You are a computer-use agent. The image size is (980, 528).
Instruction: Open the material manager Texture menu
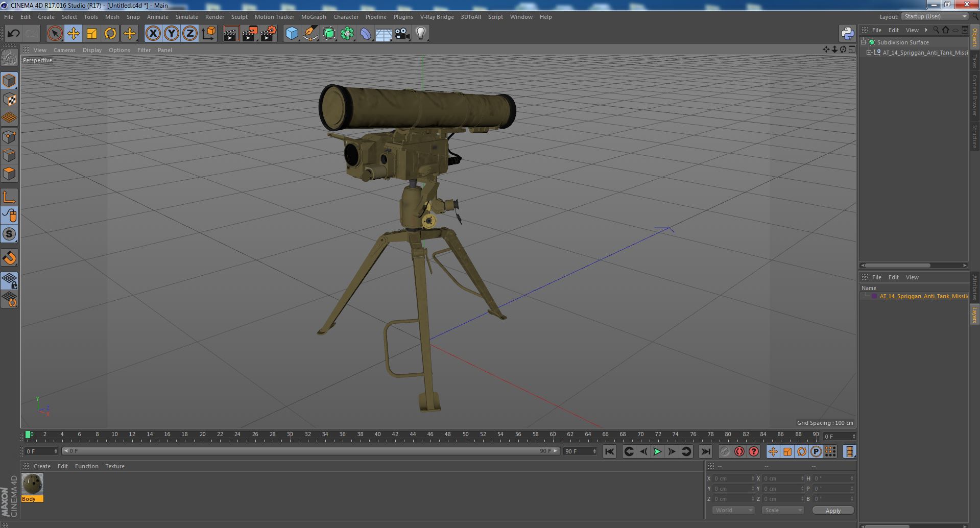(115, 466)
